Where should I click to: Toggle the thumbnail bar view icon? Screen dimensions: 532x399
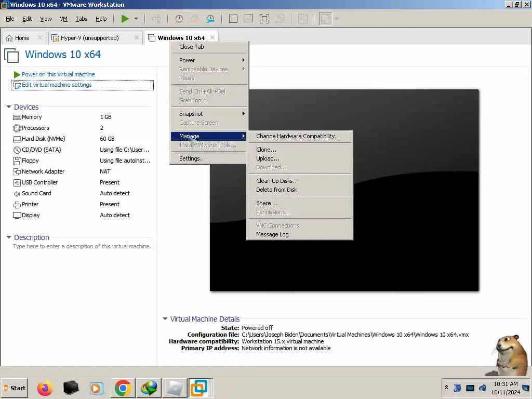(x=249, y=19)
